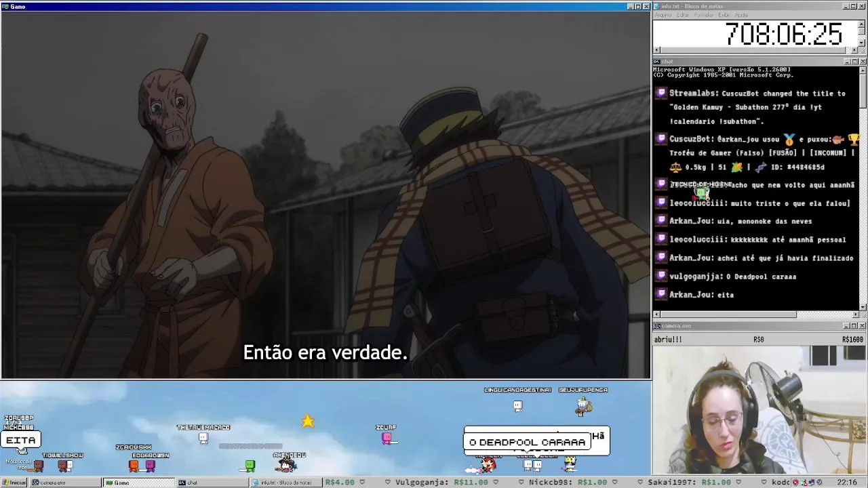Viewport: 868px width, 488px height.
Task: Click 'Vulgoganja: R$11.00' in the ticker
Action: point(443,483)
